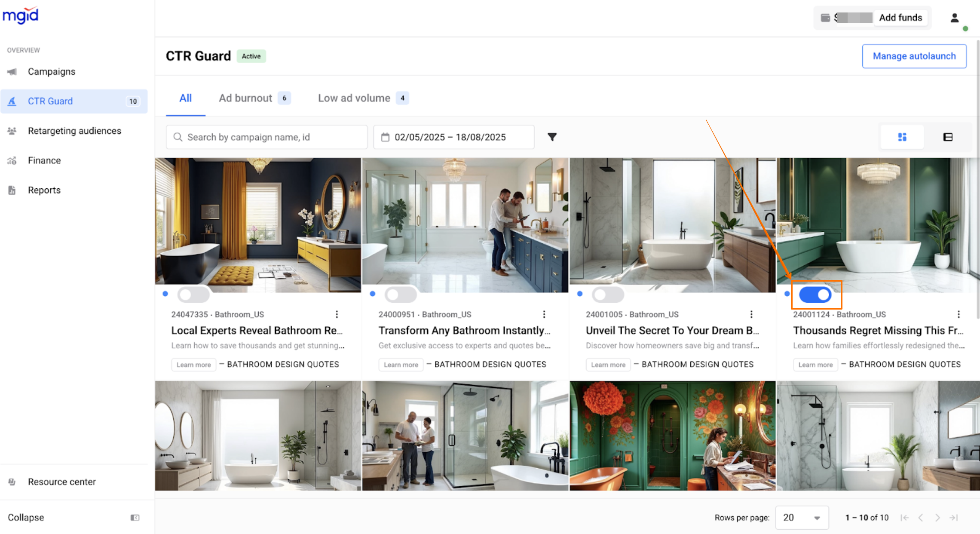Click Add funds button
Viewport: 980px width, 534px height.
[900, 18]
